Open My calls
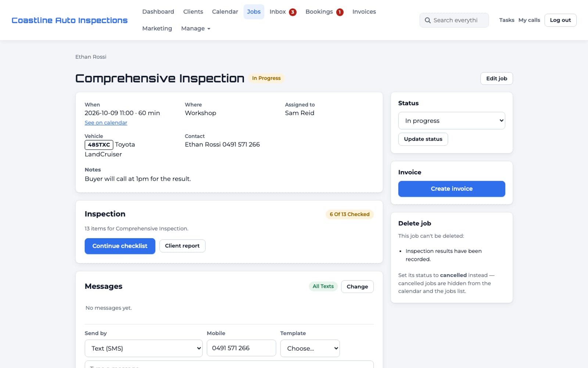Screen dimensions: 588x368 point(529,20)
